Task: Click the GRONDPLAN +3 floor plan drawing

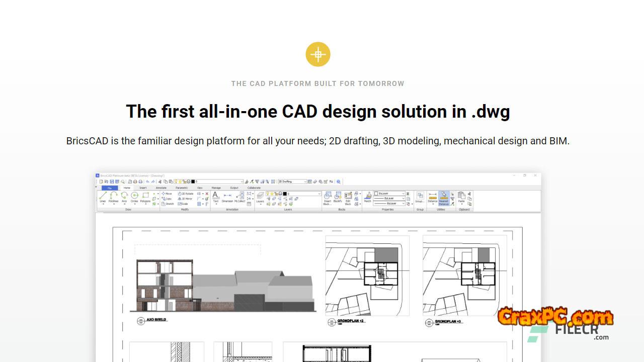Action: coord(464,276)
